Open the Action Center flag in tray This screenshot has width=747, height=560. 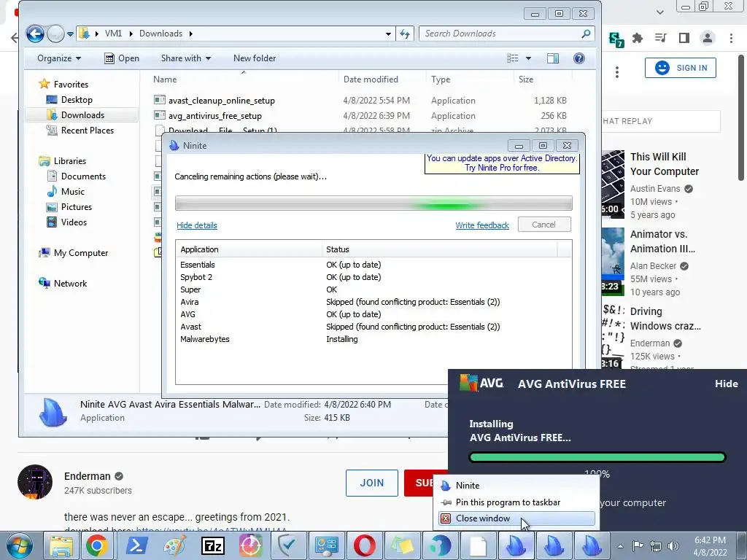coord(638,545)
